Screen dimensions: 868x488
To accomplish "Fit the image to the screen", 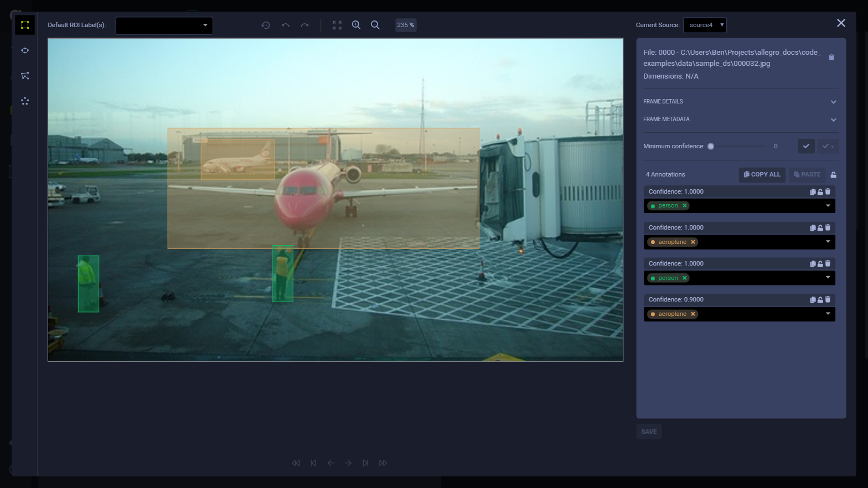I will [337, 25].
